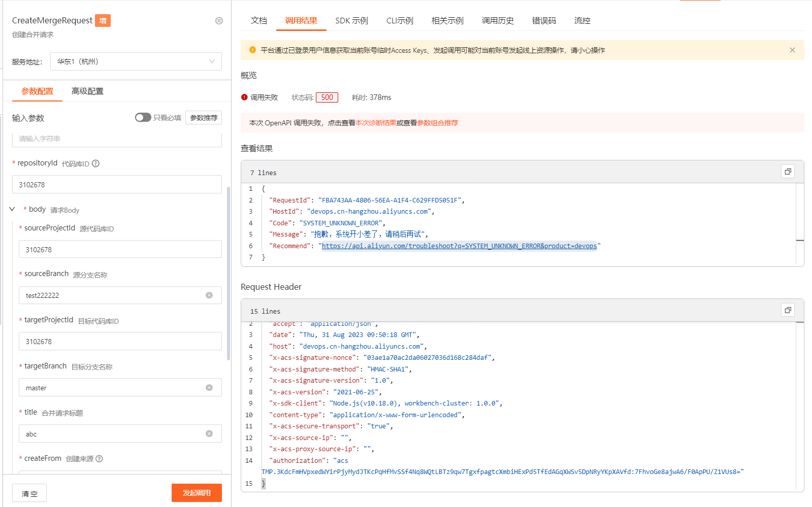Click the targetProjectId input field
812x507 pixels.
120,342
